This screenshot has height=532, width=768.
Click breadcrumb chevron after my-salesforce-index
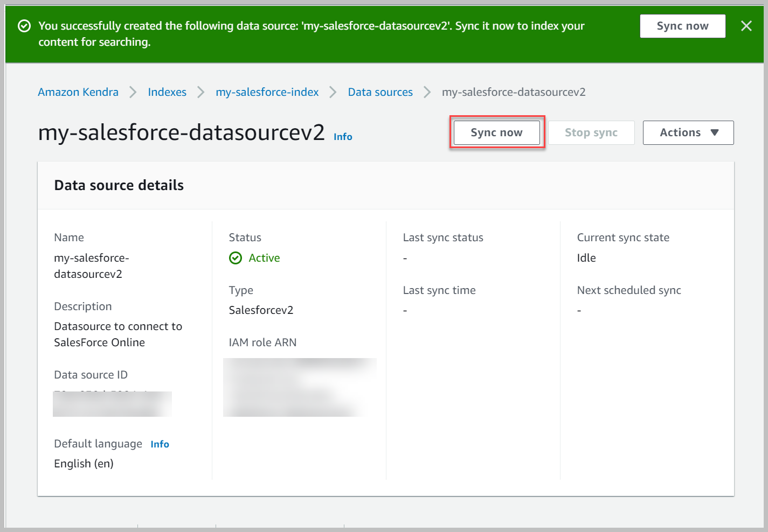pyautogui.click(x=333, y=92)
